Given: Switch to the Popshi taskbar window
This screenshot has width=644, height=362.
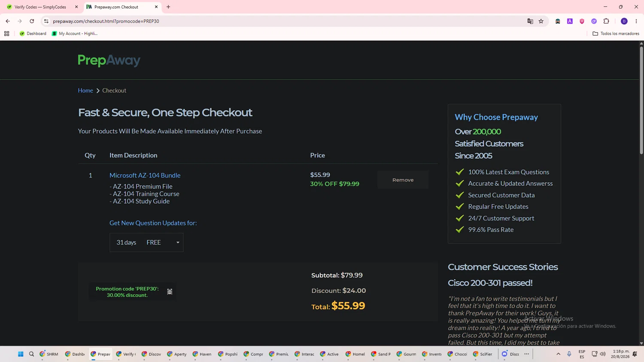Looking at the screenshot, I should tap(228, 354).
